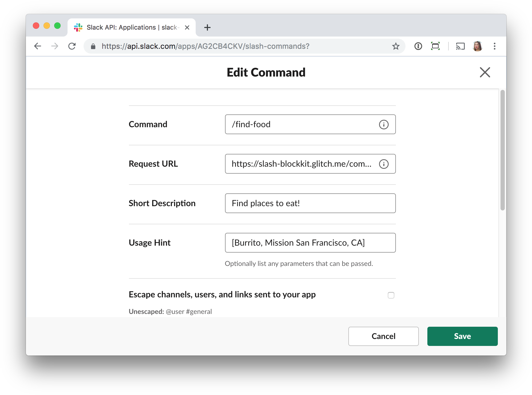Close the Edit Command dialog
The image size is (532, 395).
[x=485, y=72]
